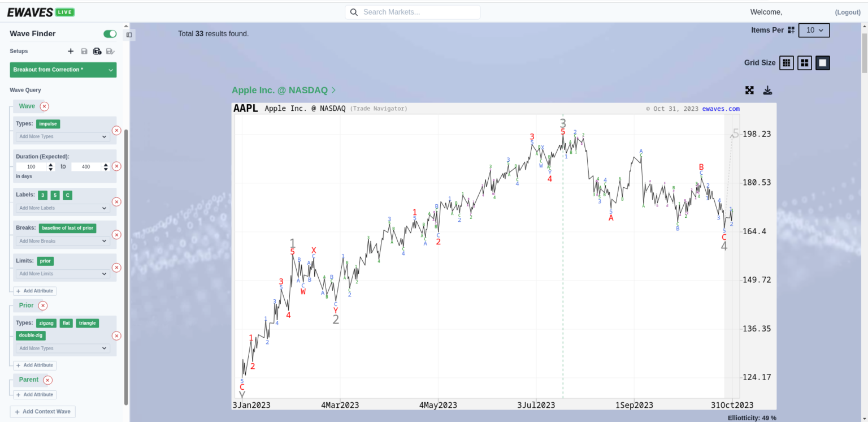Expand the Apple chart to fullscreen
The width and height of the screenshot is (868, 422).
pos(749,91)
